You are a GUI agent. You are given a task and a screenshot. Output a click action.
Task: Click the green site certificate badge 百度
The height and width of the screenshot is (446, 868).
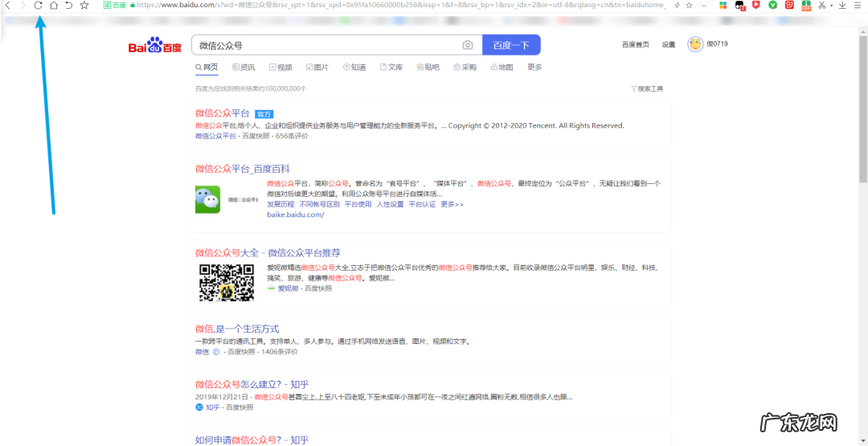pyautogui.click(x=115, y=5)
